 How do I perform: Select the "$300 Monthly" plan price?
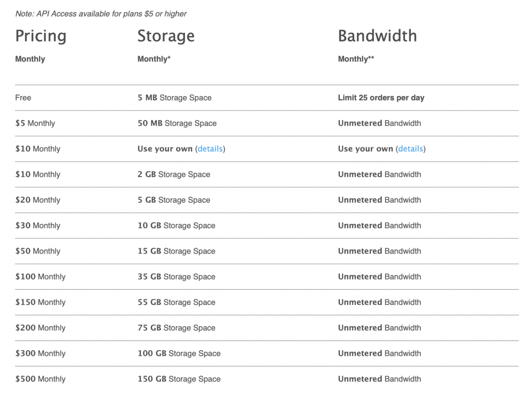40,353
